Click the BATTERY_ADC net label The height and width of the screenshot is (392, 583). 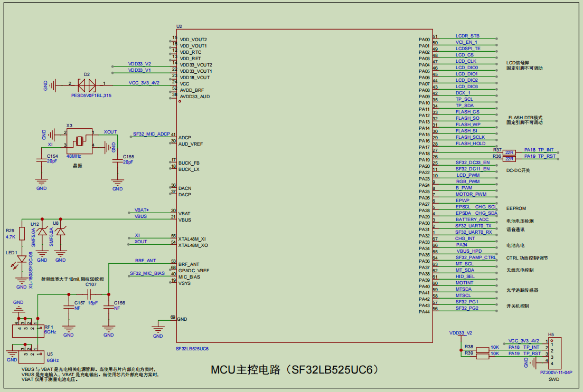(x=472, y=219)
